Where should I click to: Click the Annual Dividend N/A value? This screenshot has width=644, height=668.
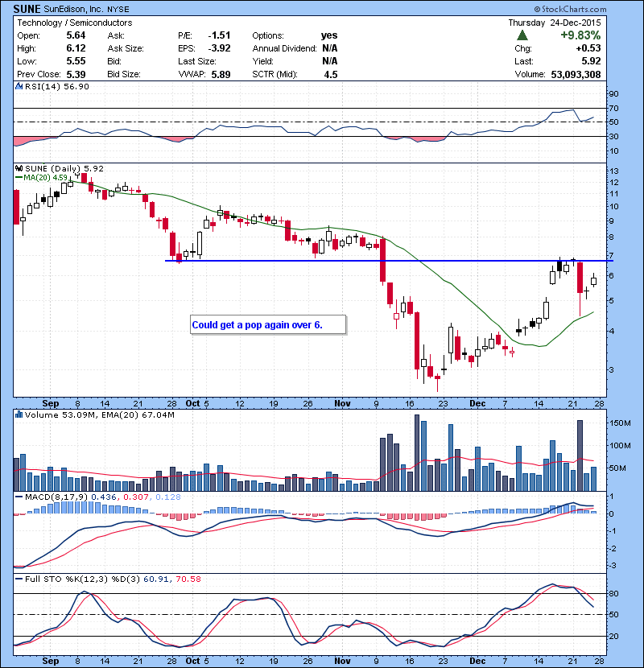click(x=329, y=48)
